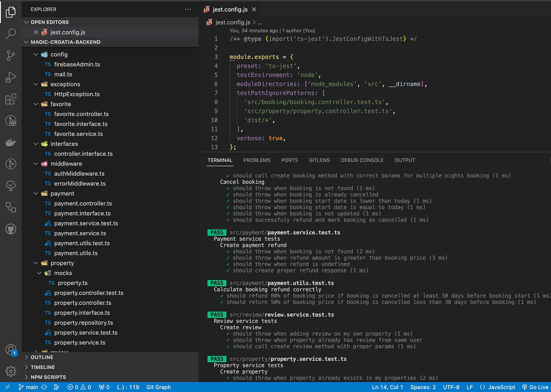This screenshot has height=392, width=551.
Task: Open Git Graph from status bar
Action: (158, 387)
